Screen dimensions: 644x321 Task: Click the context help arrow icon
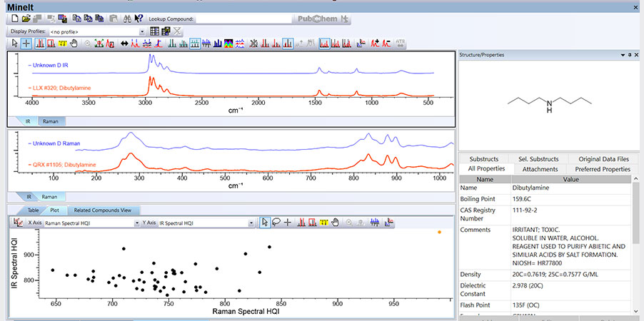pyautogui.click(x=139, y=19)
